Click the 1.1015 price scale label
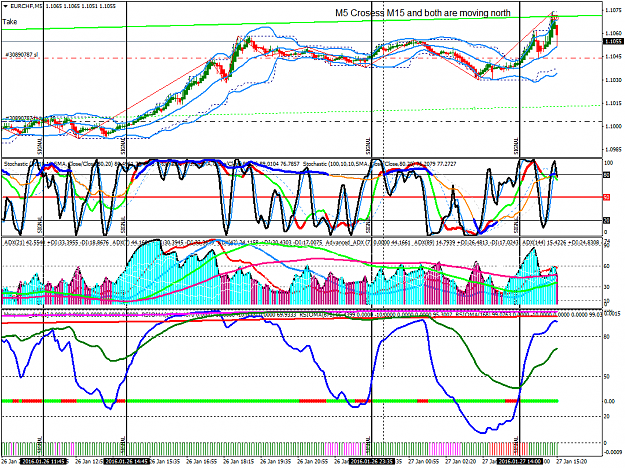The height and width of the screenshot is (468, 625). click(x=613, y=103)
